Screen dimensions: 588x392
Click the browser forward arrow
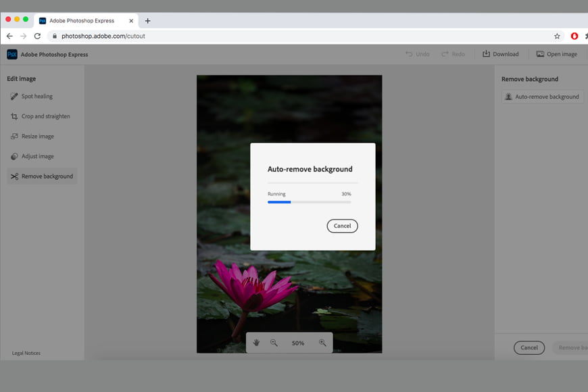23,36
